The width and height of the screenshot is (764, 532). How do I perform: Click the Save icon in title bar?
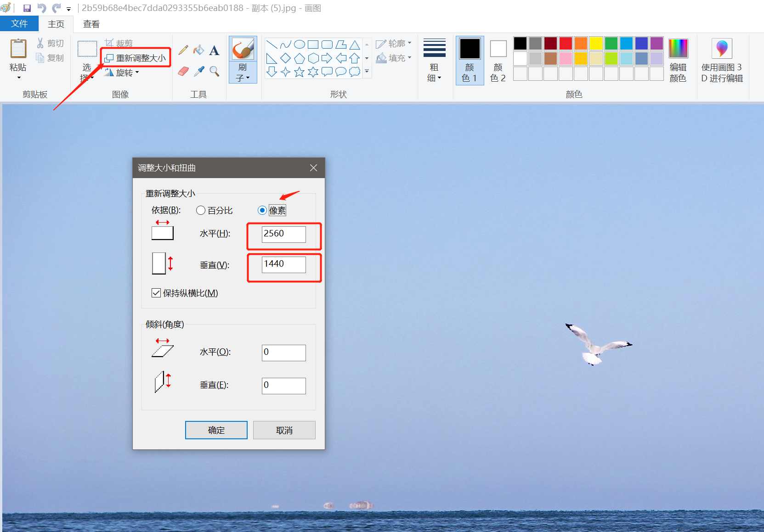(x=27, y=8)
